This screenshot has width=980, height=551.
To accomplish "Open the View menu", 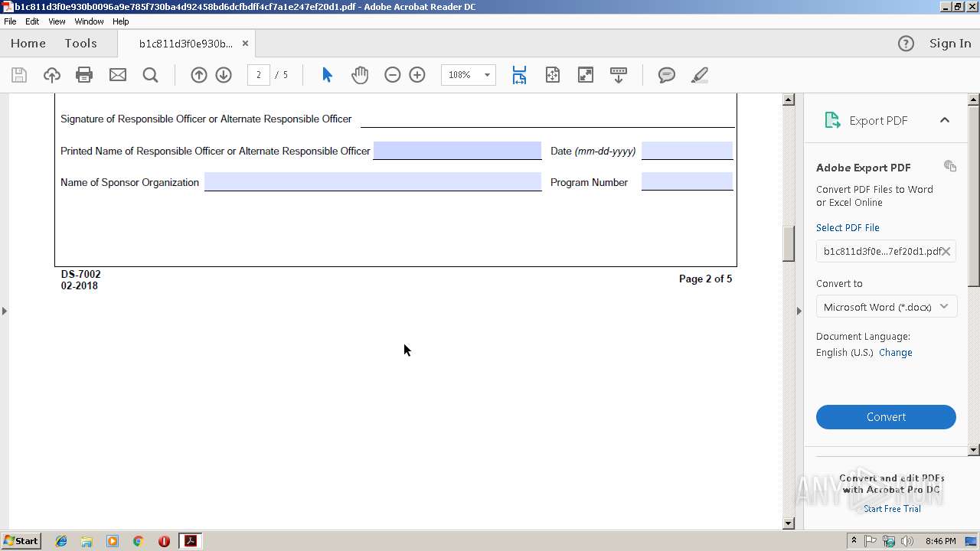I will [57, 21].
